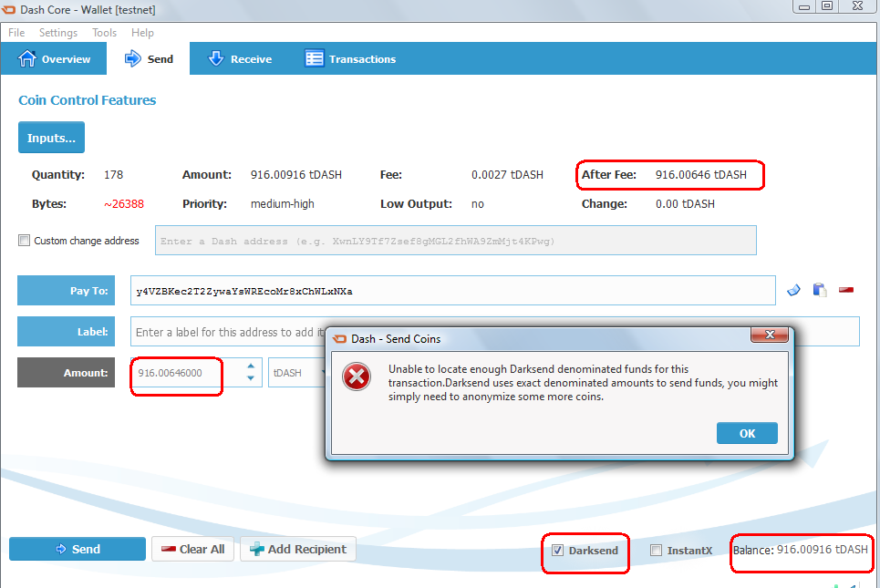
Task: Click the Low Output value no
Action: [x=478, y=203]
